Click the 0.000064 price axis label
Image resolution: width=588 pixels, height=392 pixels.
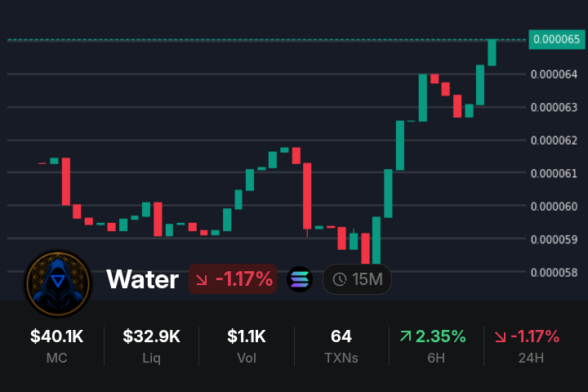click(x=555, y=74)
